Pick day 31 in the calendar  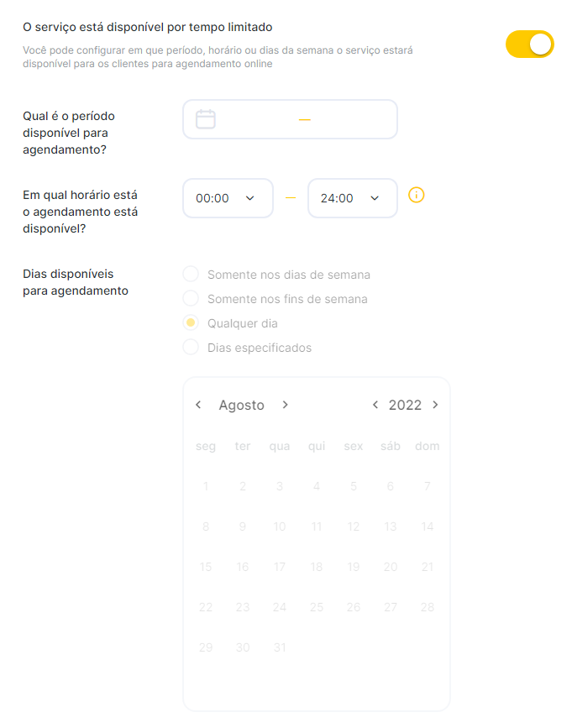[280, 647]
